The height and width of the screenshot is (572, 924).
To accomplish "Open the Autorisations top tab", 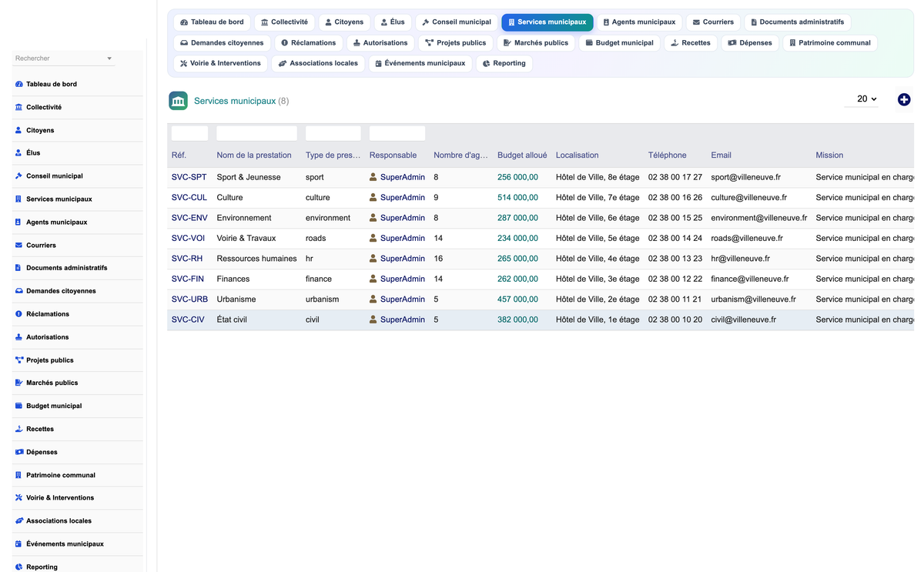I will pyautogui.click(x=380, y=43).
